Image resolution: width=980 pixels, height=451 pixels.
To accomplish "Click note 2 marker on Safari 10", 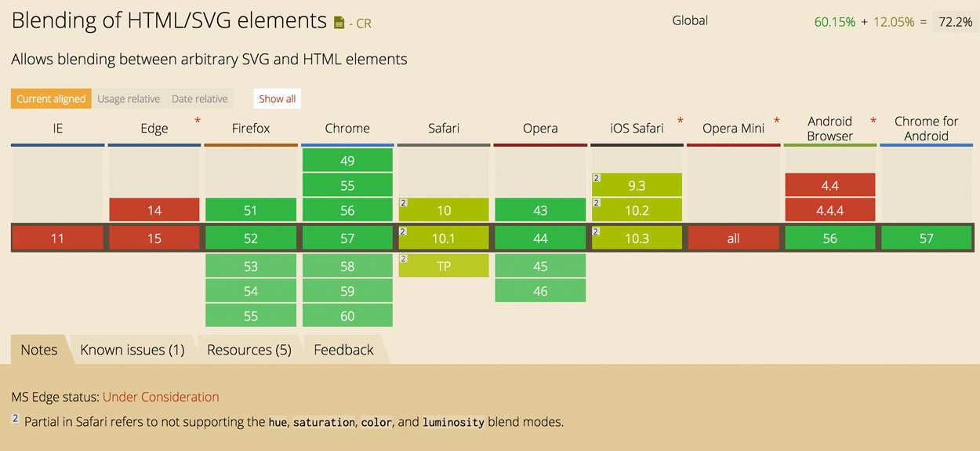I will pyautogui.click(x=404, y=203).
